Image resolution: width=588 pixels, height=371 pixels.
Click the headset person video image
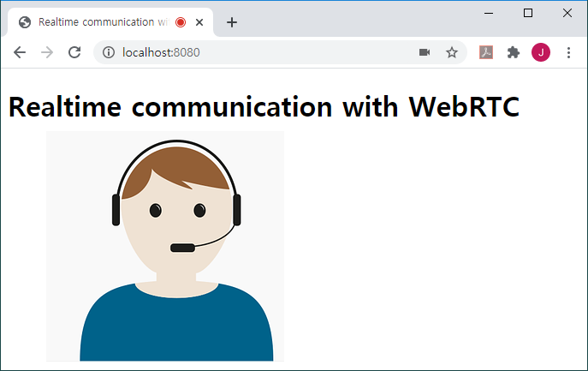click(x=165, y=246)
